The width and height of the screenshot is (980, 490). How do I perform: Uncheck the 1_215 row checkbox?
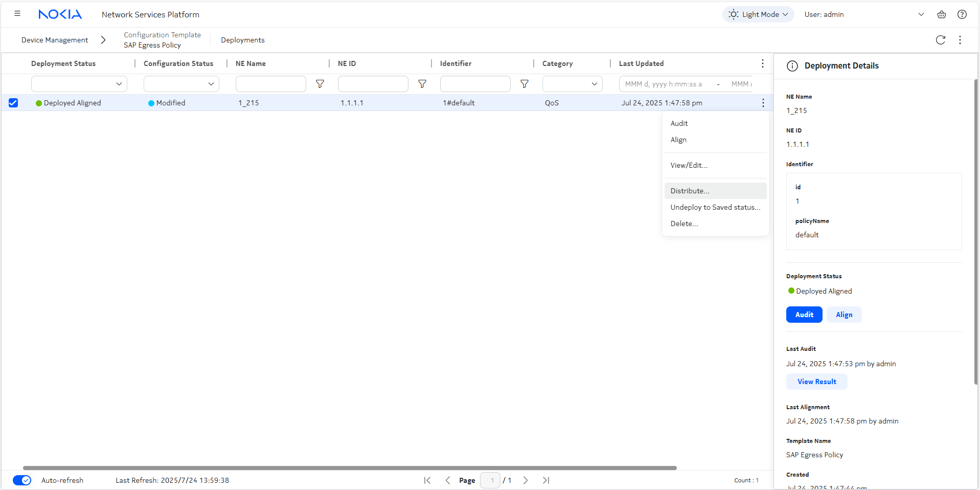click(x=13, y=103)
